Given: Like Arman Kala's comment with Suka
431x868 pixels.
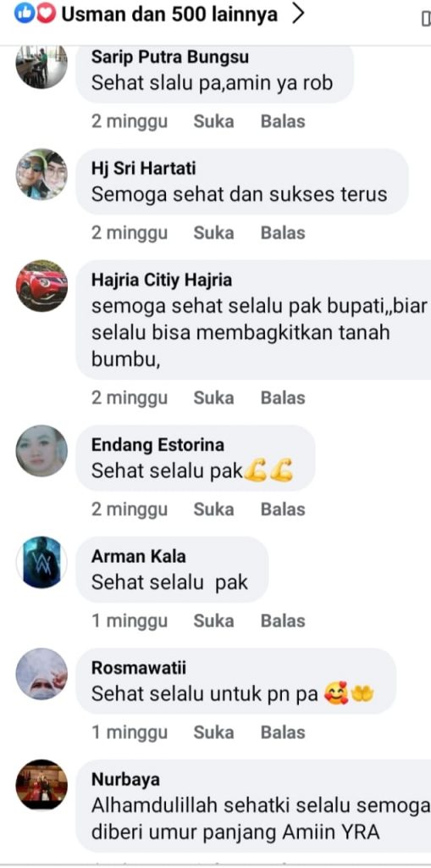Looking at the screenshot, I should point(213,621).
